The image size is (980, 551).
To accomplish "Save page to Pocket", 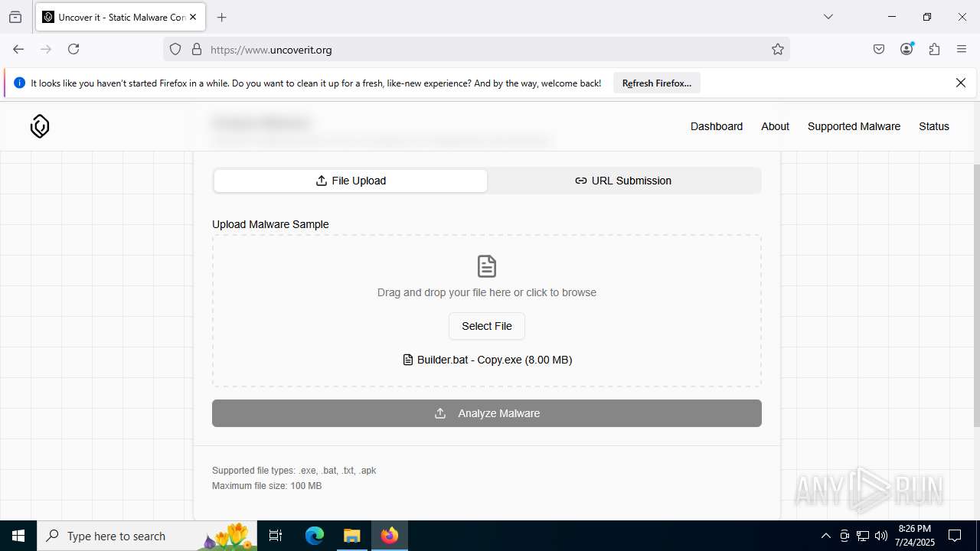I will click(879, 49).
